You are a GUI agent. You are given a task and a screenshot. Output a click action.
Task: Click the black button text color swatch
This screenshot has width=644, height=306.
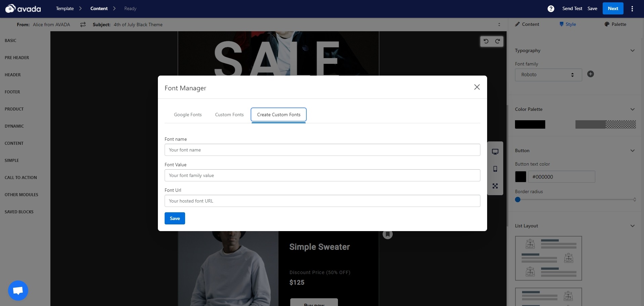coord(520,177)
